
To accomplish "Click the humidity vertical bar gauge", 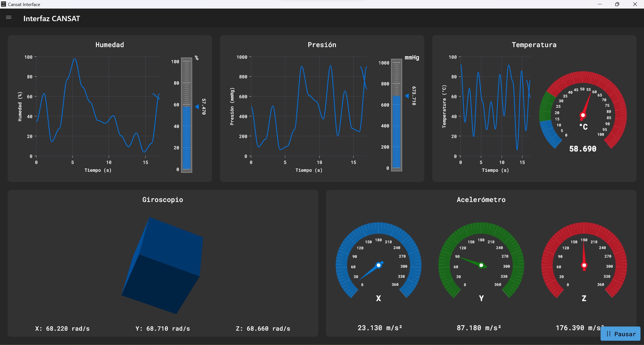I will [x=186, y=115].
